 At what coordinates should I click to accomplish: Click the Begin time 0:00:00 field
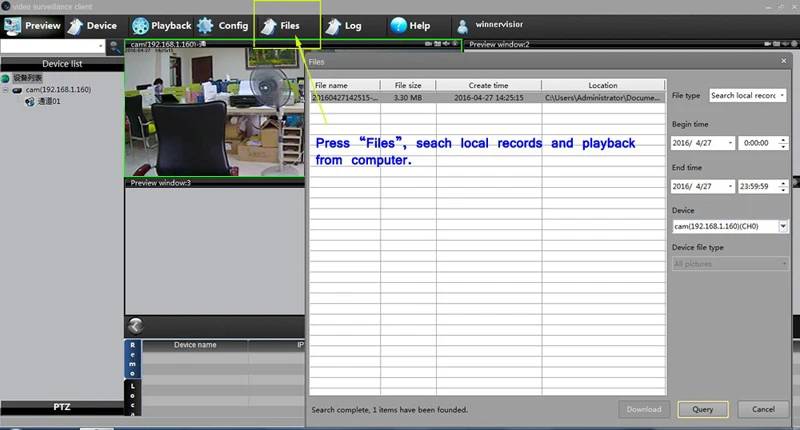tap(757, 143)
